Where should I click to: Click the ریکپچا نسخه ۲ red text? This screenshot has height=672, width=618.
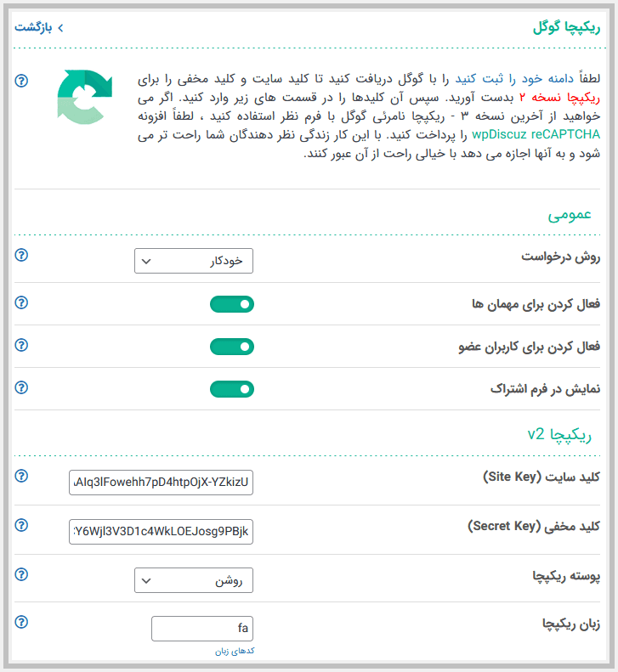point(559,98)
